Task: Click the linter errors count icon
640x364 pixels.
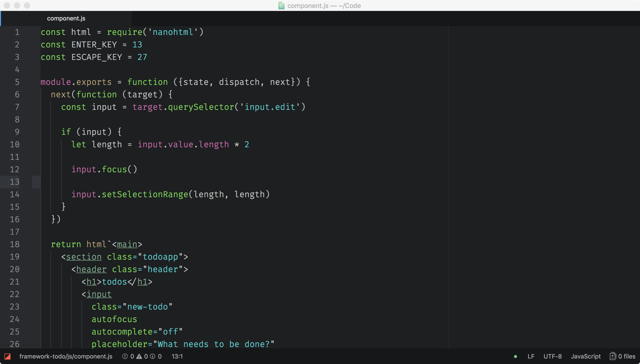Action: 125,356
